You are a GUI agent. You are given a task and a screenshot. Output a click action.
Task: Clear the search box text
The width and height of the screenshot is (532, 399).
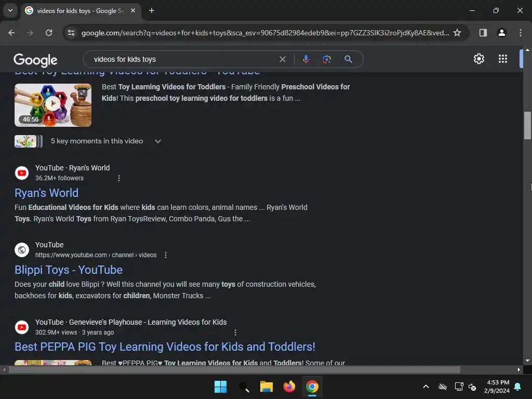click(x=282, y=59)
